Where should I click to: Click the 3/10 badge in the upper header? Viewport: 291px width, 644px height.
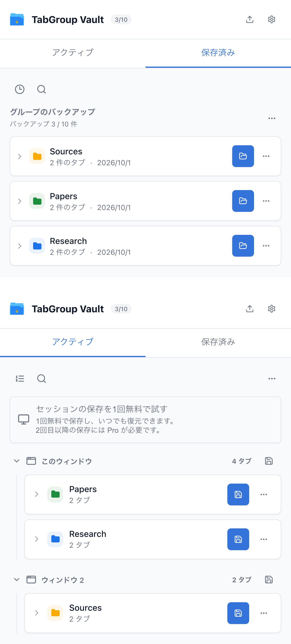[121, 20]
